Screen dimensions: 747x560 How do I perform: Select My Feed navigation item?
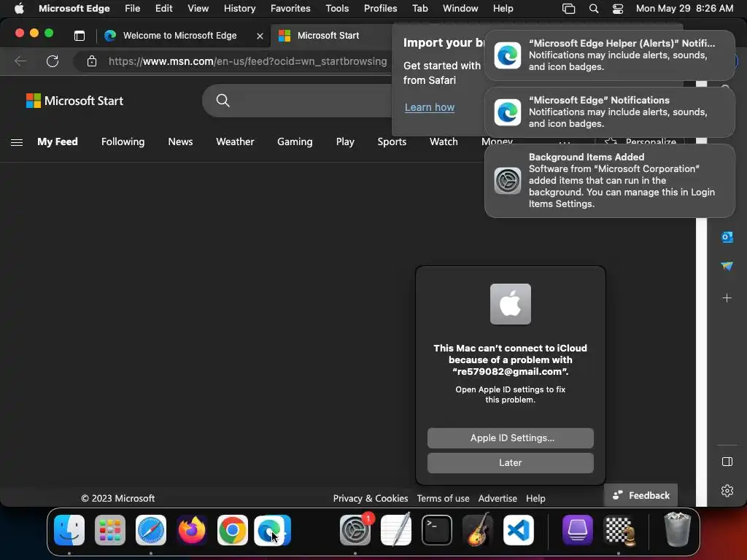pyautogui.click(x=57, y=142)
